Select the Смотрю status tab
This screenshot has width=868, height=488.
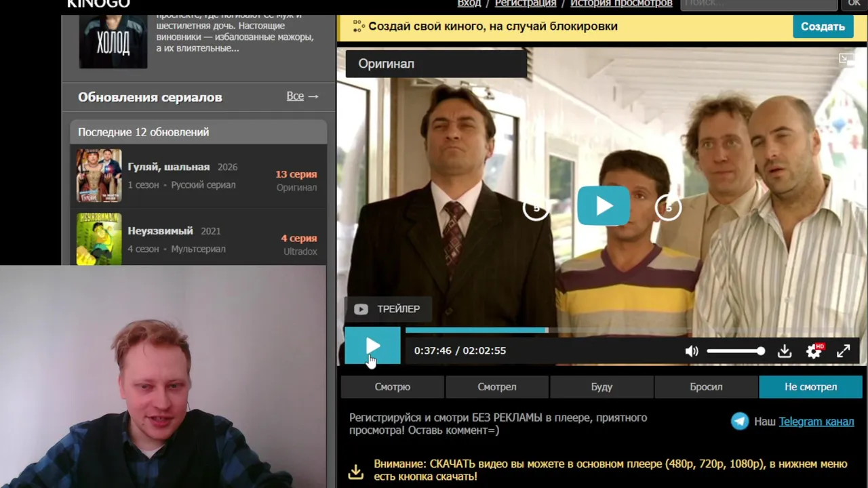click(393, 387)
